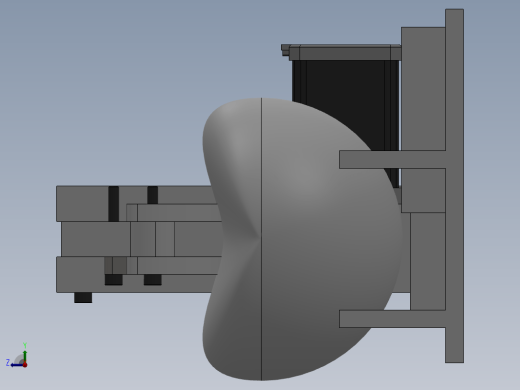Click the blue Z axis of the triad
Viewport: 520px width, 390px height.
[x=17, y=365]
